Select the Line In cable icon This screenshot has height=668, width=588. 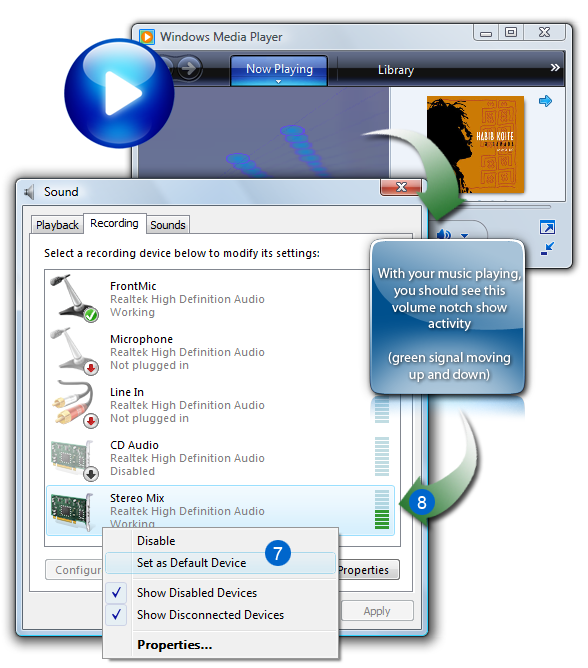click(x=74, y=403)
